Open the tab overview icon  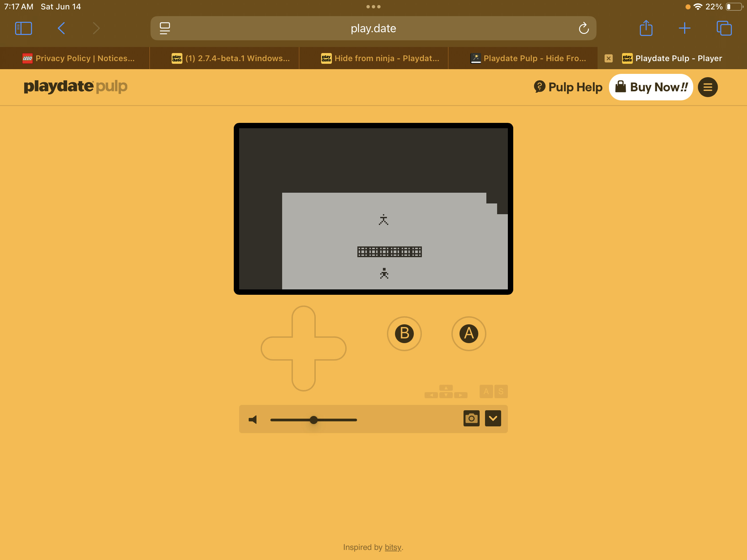724,28
